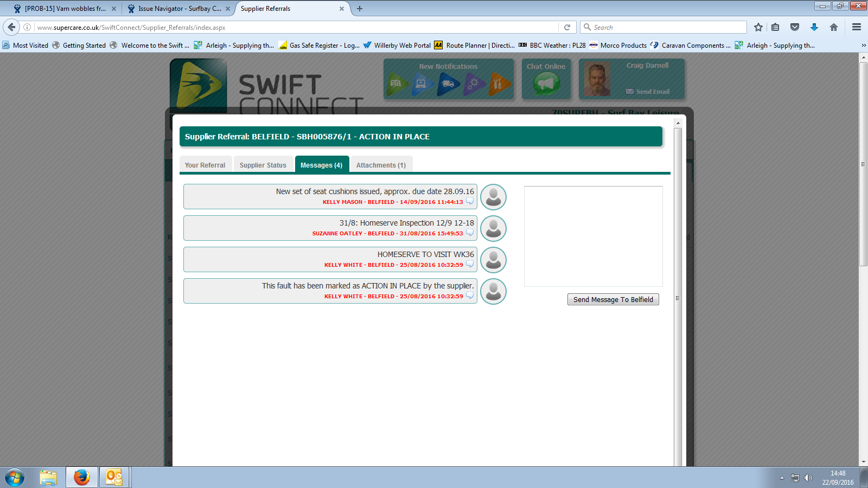
Task: Click the Firefox taskbar icon
Action: (82, 478)
